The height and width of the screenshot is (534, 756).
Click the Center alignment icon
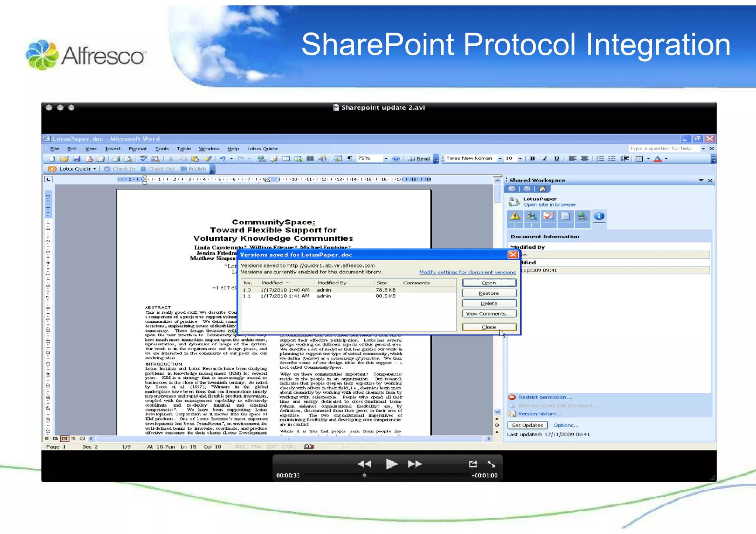tap(585, 159)
